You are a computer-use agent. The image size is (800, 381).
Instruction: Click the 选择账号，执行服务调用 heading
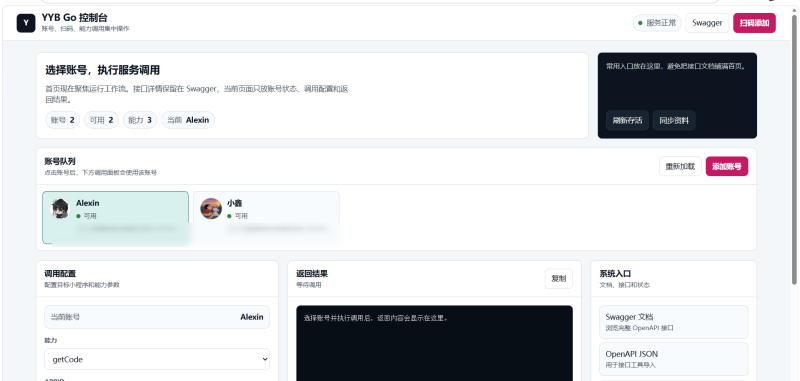[103, 70]
